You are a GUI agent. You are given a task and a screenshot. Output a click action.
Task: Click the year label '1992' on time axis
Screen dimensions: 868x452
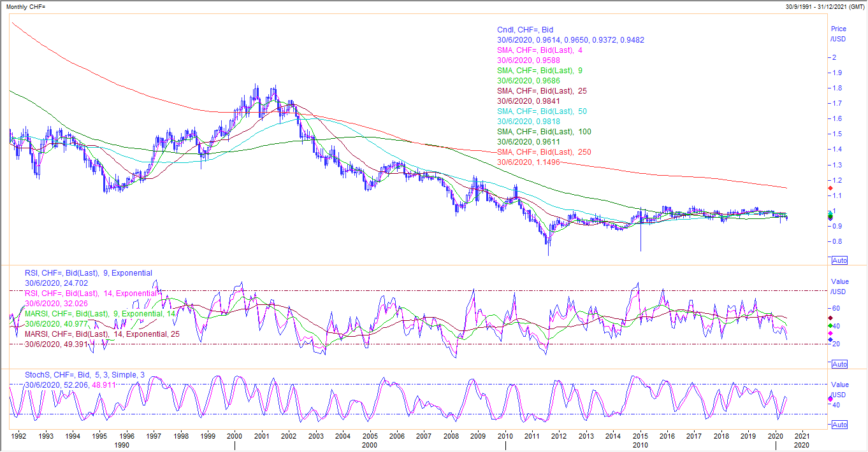[x=18, y=437]
